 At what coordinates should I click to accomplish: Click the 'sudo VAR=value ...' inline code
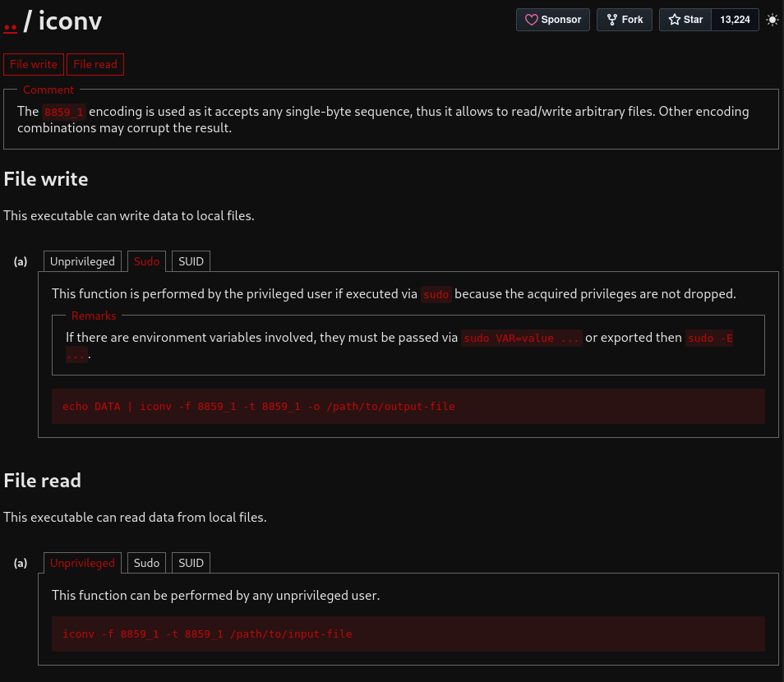click(x=522, y=338)
